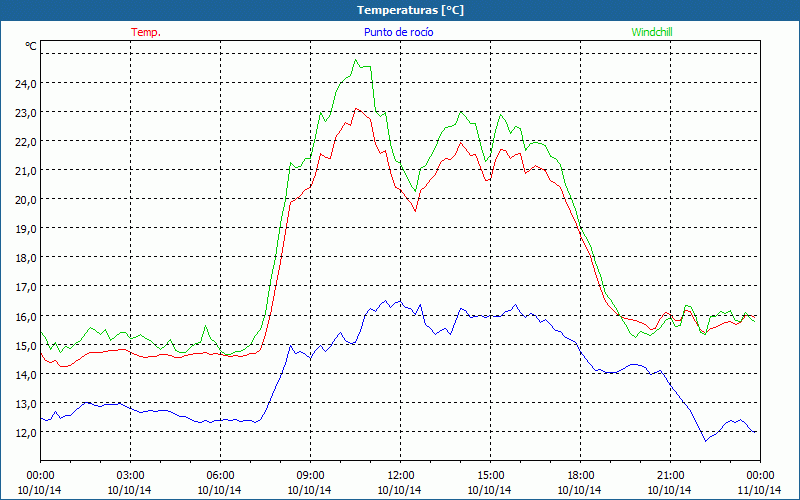Select the blue Punto de rocío legend label
This screenshot has height=500, width=800.
click(399, 32)
